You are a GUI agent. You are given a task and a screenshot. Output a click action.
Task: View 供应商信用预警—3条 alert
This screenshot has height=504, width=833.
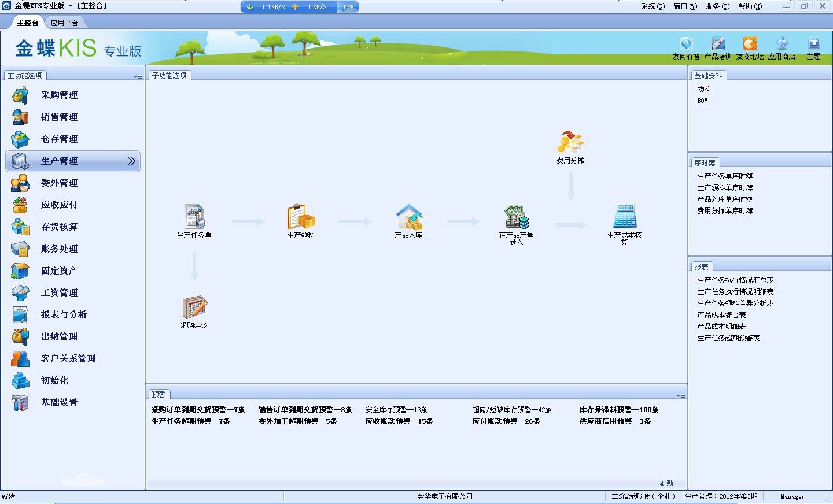pos(615,421)
